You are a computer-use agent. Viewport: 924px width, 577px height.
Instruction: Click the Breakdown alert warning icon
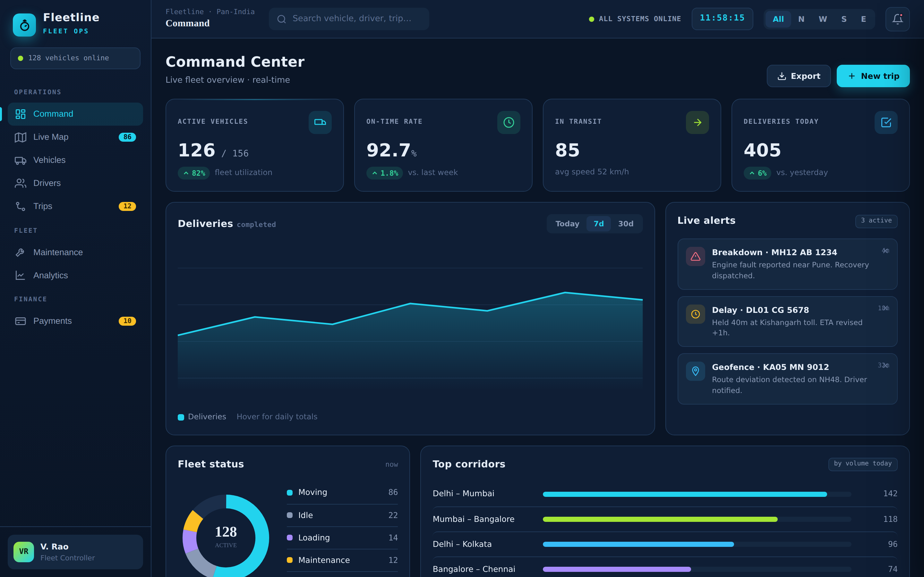pos(695,256)
